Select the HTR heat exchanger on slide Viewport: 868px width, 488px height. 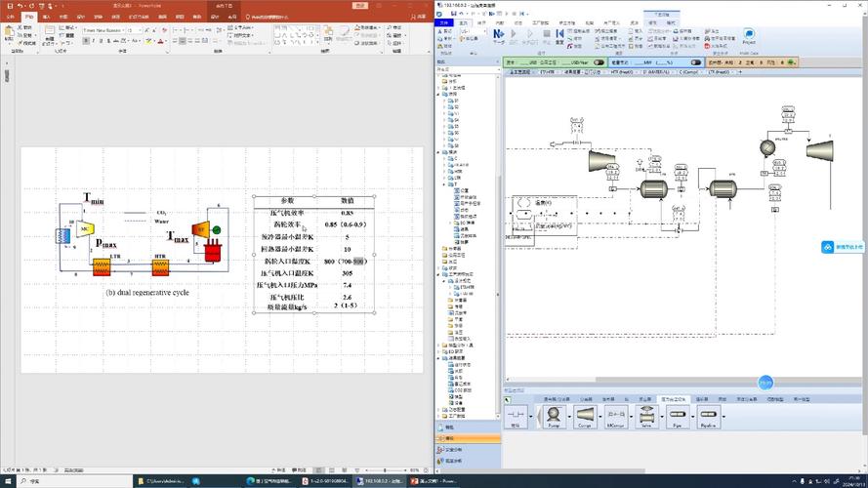point(160,267)
